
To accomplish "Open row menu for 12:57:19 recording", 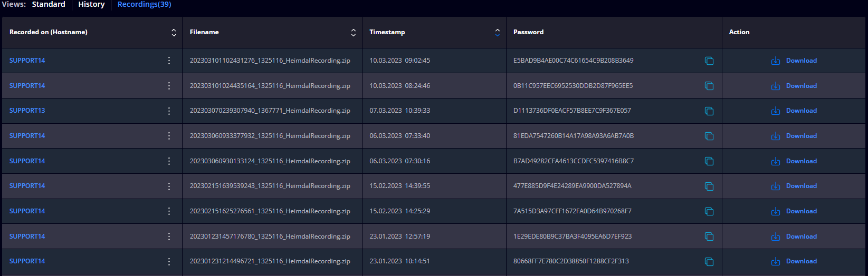I will click(169, 236).
